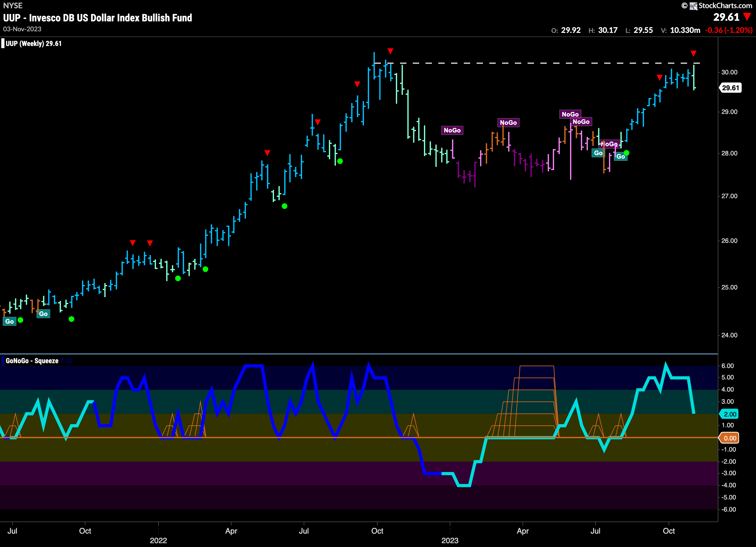Click the 03-Nov-2023 date label
This screenshot has height=547, width=756.
click(22, 29)
